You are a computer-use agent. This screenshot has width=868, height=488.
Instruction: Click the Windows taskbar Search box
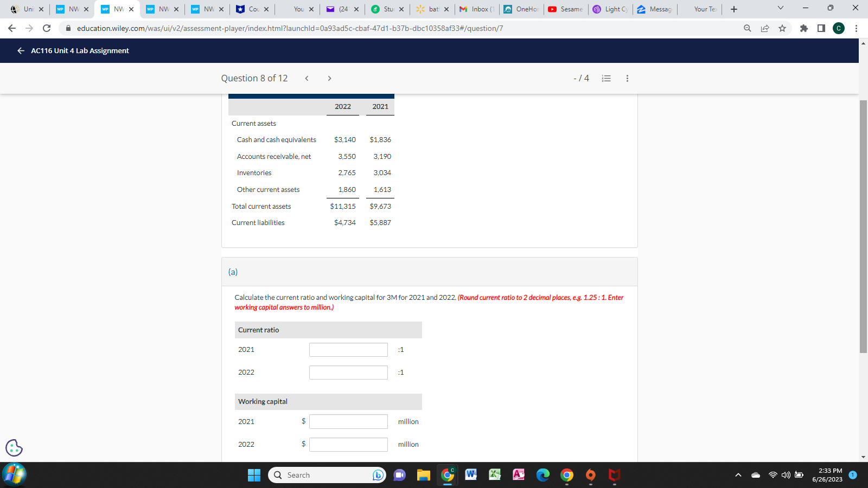[x=327, y=475]
